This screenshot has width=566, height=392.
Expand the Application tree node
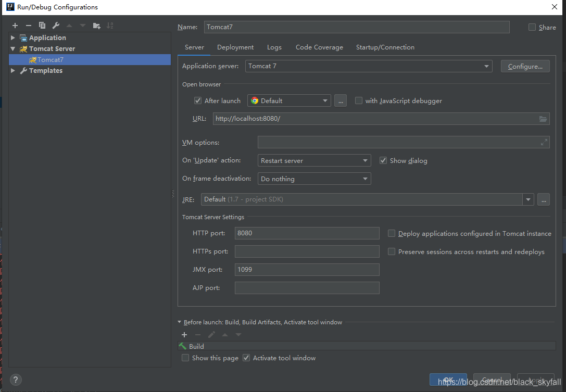[12, 38]
